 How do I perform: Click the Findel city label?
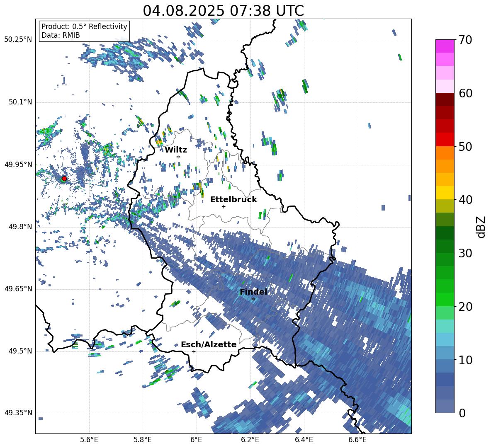[253, 292]
